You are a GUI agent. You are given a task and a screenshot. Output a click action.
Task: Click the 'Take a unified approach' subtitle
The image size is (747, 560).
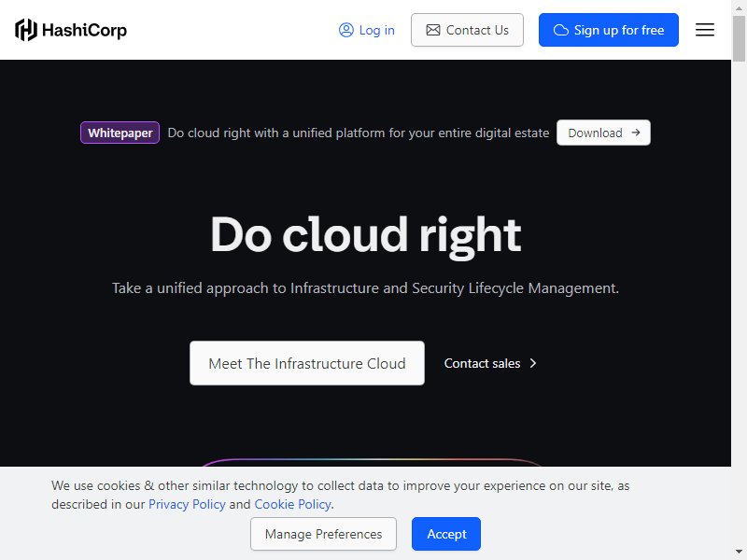[x=365, y=288]
